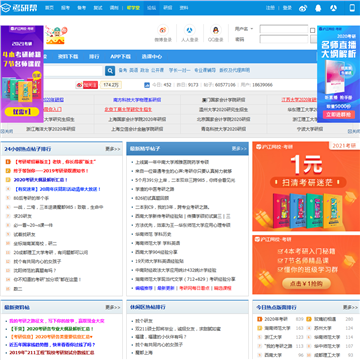The width and height of the screenshot is (360, 360).
Task: Click the statistics chart icon beside 今日
Action: coord(147,85)
